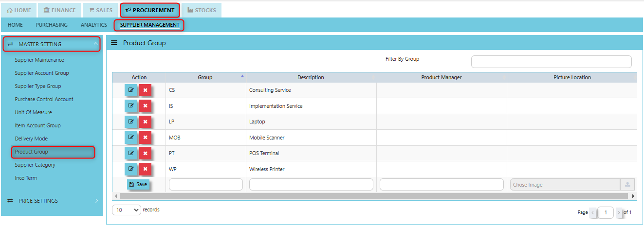
Task: Edit the IS Implementation Service row
Action: (x=131, y=106)
